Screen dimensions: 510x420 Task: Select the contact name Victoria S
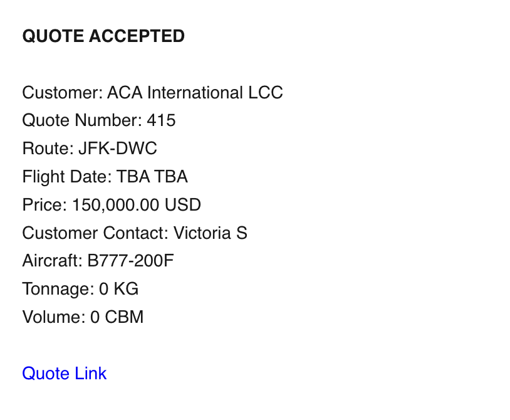[x=210, y=233]
